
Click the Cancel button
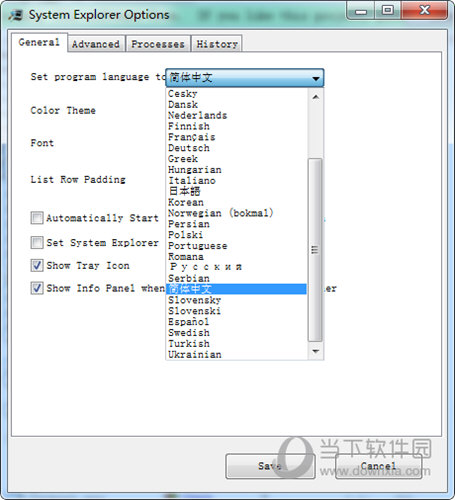[x=378, y=466]
